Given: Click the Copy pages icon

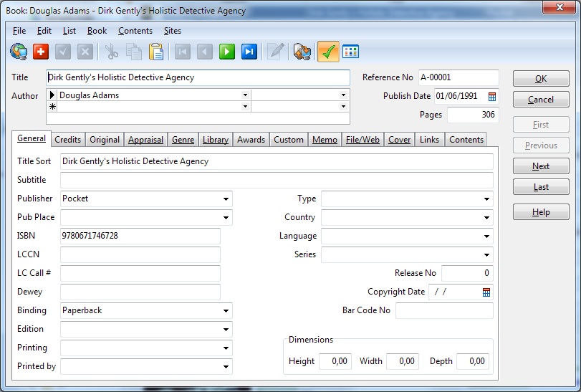Looking at the screenshot, I should 134,52.
